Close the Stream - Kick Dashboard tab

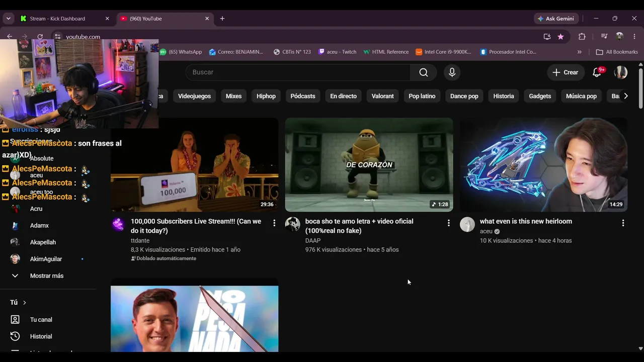107,19
